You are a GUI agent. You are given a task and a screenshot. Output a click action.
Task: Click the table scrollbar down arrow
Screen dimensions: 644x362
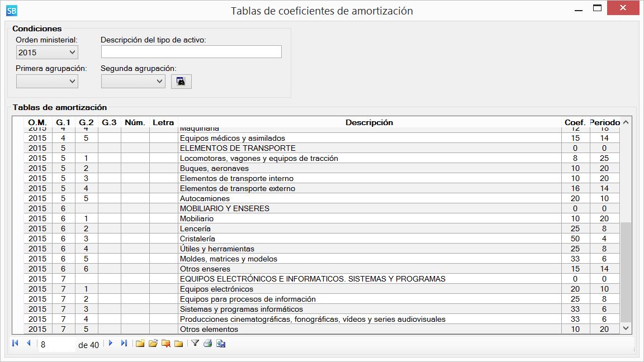626,328
